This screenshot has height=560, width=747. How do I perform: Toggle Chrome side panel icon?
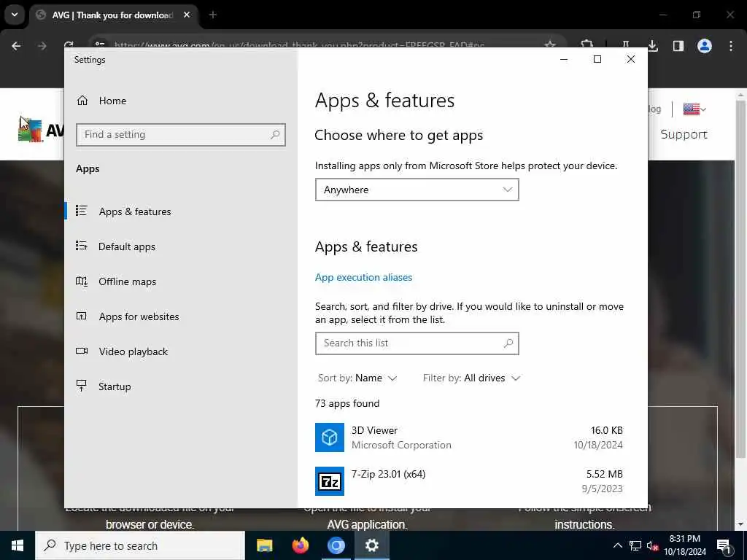point(678,46)
